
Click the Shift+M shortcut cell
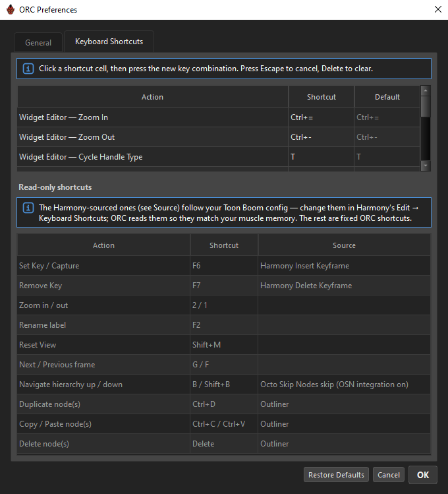tap(224, 345)
